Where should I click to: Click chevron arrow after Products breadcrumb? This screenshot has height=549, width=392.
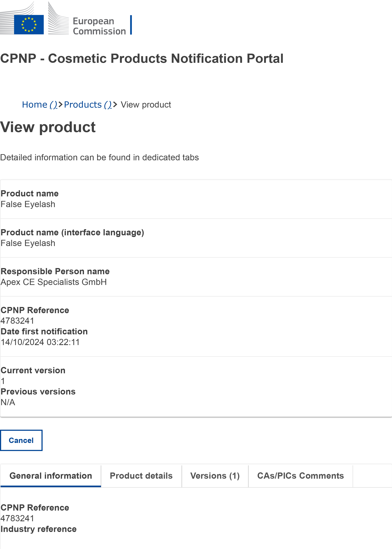115,105
